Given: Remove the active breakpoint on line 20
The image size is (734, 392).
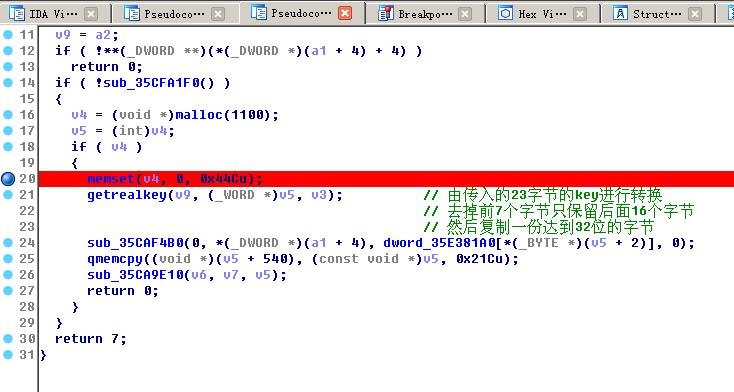Looking at the screenshot, I should click(8, 179).
